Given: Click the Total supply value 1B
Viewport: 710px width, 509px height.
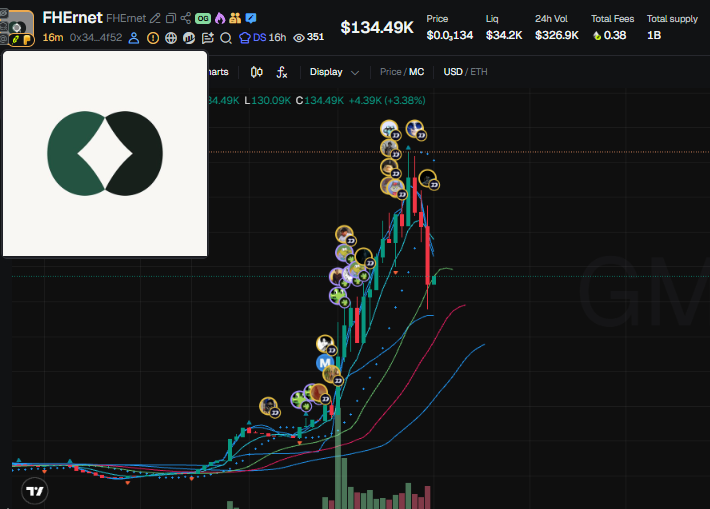Looking at the screenshot, I should 654,35.
